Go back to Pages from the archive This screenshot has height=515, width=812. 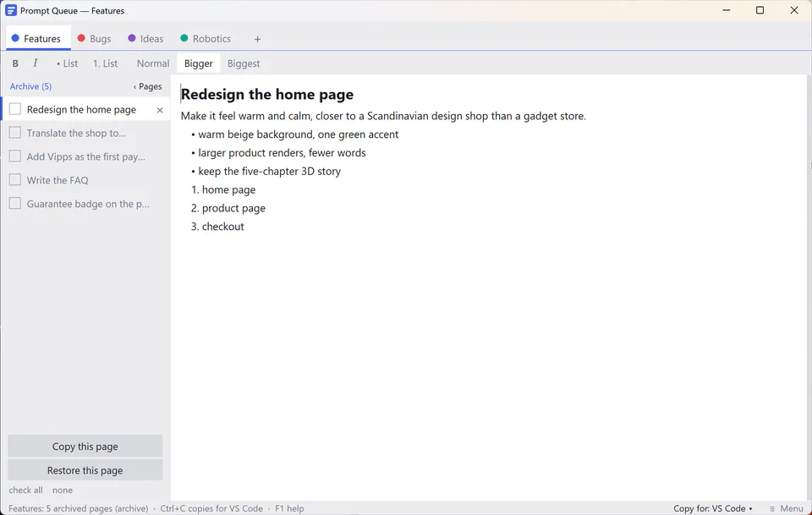click(x=147, y=86)
